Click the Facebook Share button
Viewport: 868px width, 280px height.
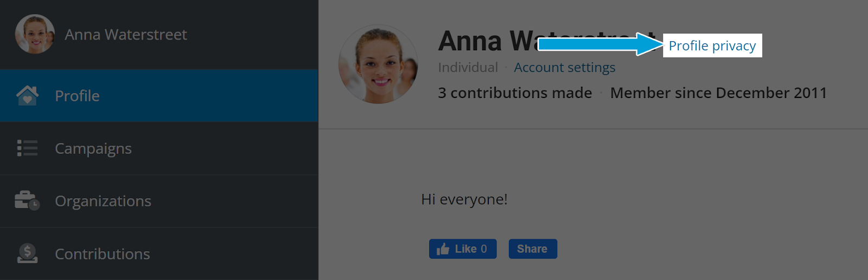[x=533, y=249]
